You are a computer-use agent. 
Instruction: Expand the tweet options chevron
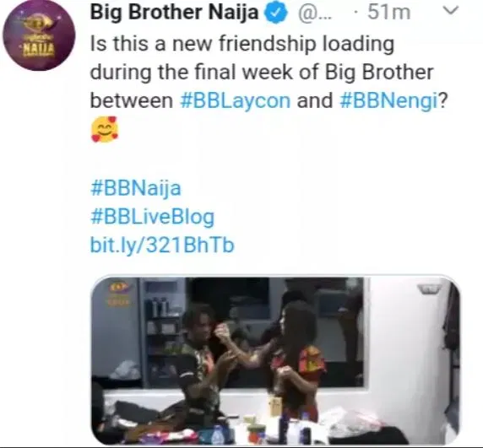point(451,11)
